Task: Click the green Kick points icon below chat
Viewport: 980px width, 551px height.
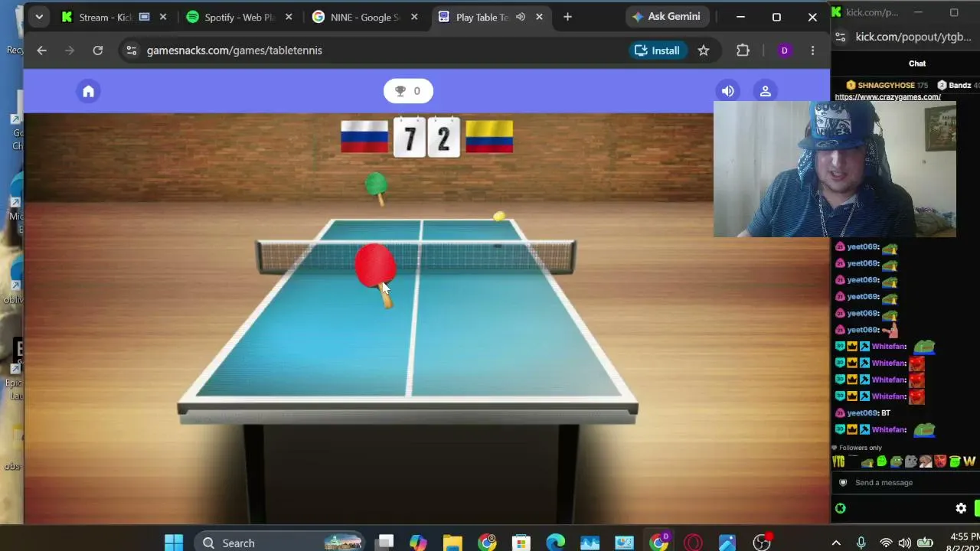Action: tap(840, 508)
